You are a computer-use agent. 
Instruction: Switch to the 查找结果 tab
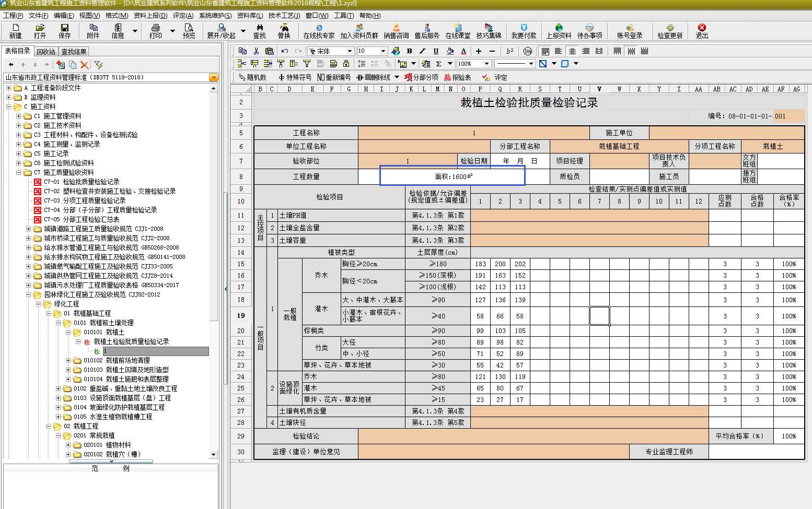click(74, 52)
